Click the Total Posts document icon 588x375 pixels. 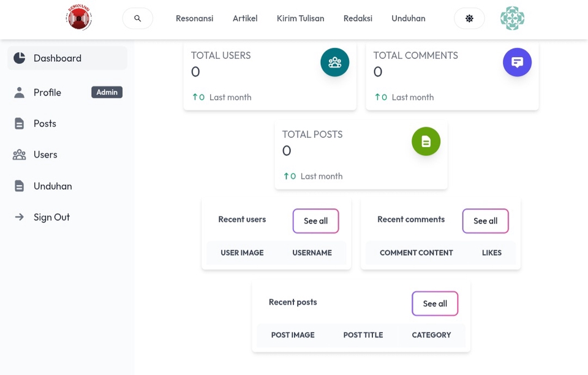pos(426,142)
